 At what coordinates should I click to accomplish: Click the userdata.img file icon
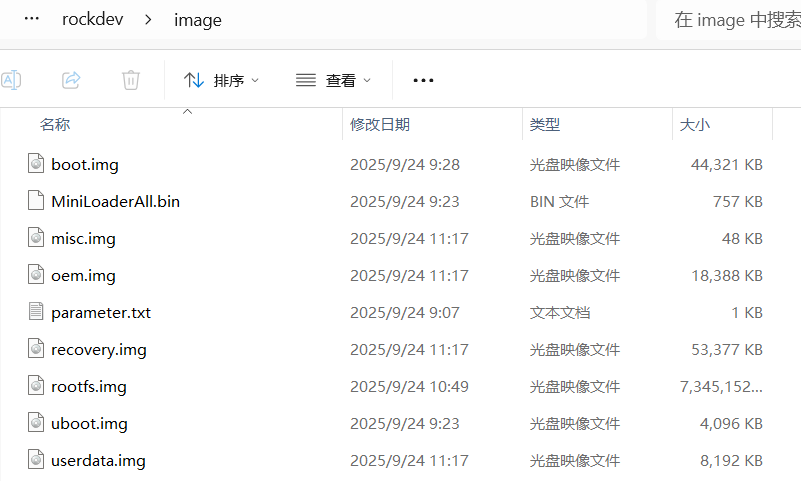tap(36, 460)
